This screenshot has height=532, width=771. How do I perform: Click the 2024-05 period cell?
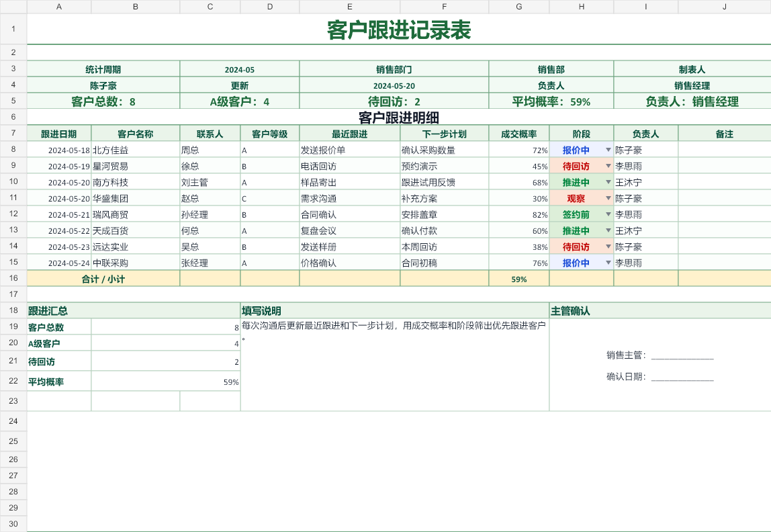pos(240,69)
